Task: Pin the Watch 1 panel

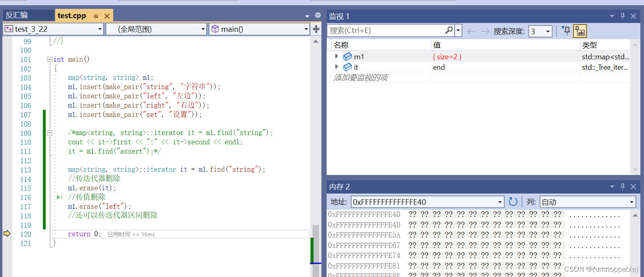Action: point(623,16)
